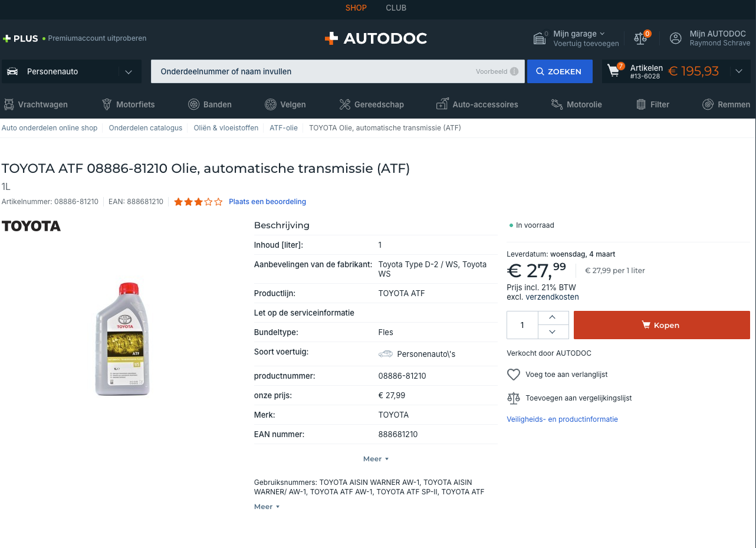The height and width of the screenshot is (548, 756).
Task: Open the comparison scales icon in header
Action: pos(640,38)
